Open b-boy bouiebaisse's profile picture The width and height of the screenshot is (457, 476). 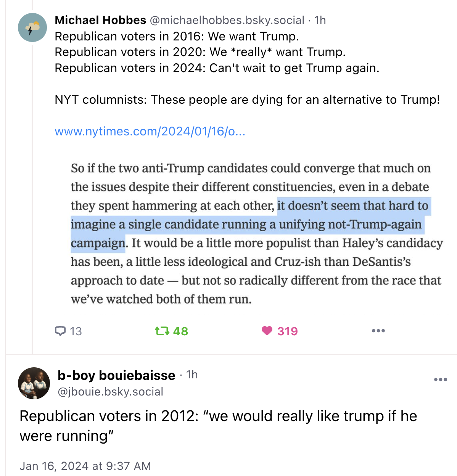(34, 383)
